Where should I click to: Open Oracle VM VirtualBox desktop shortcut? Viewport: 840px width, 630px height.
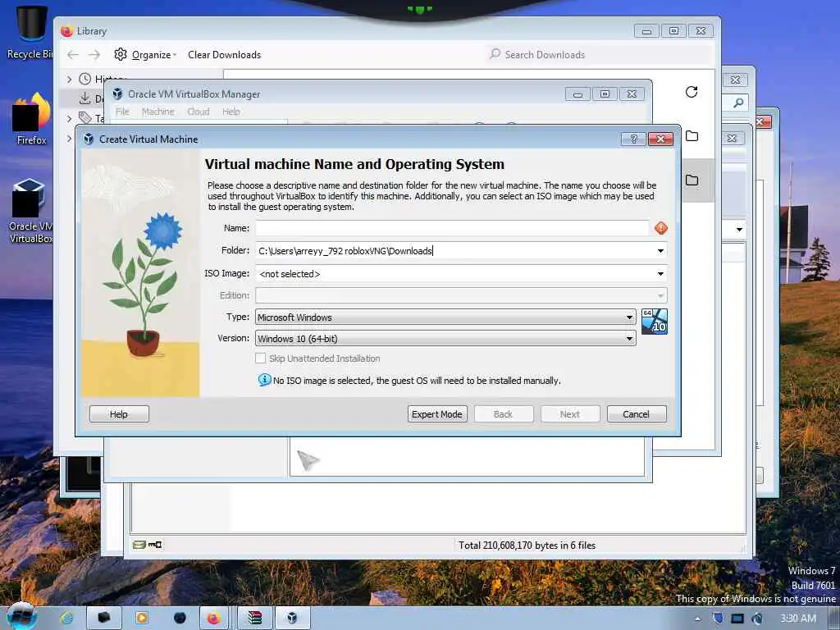tap(30, 211)
